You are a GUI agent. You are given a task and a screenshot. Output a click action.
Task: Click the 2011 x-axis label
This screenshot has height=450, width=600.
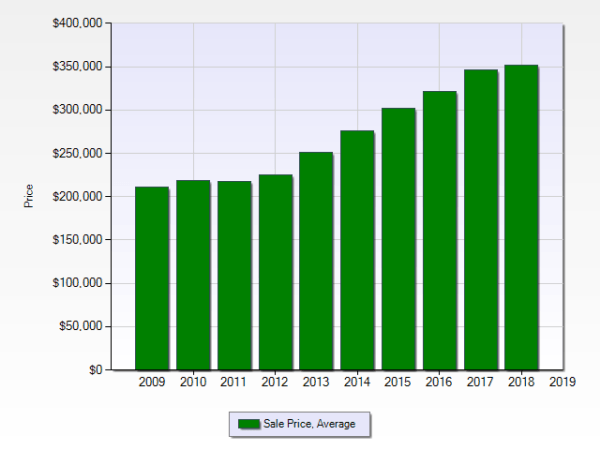(233, 382)
